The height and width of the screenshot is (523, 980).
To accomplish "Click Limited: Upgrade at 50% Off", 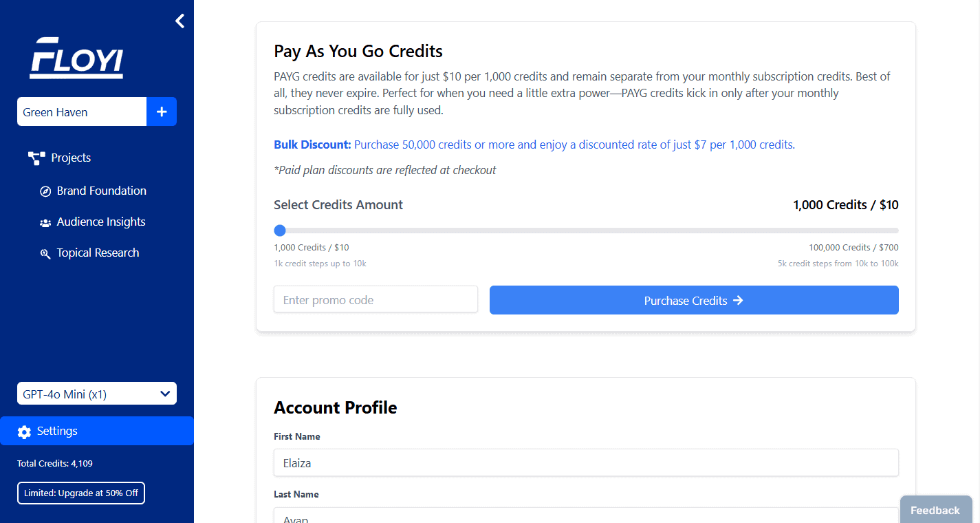I will (x=81, y=493).
